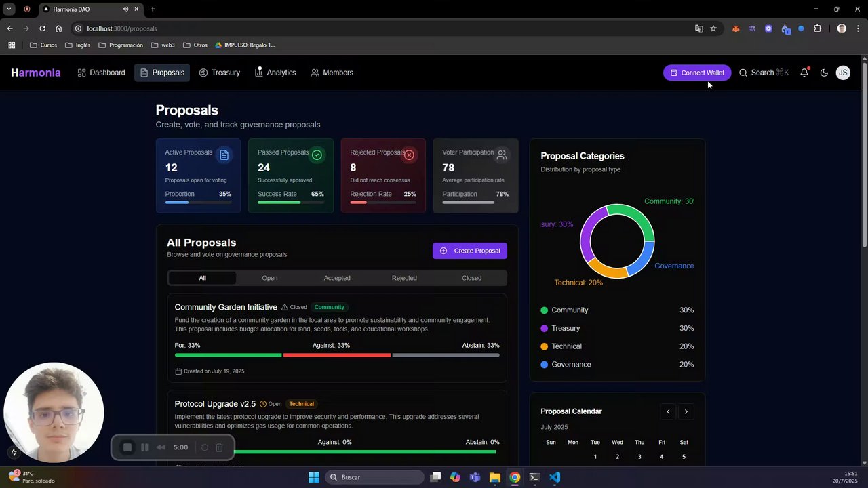
Task: Click the Community tag on Garden Initiative
Action: pyautogui.click(x=330, y=307)
